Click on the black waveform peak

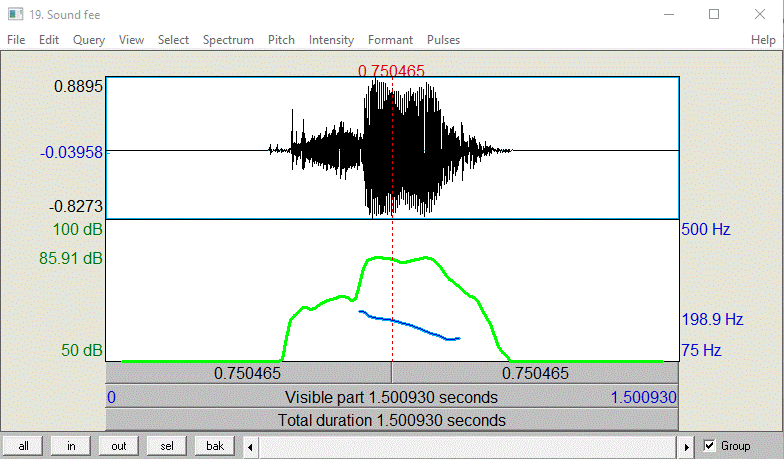tap(375, 82)
